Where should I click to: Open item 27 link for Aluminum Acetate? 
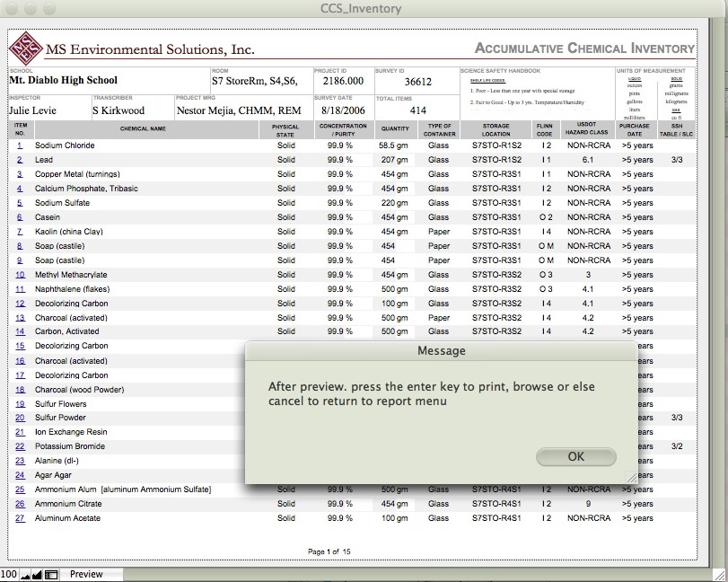click(x=20, y=518)
